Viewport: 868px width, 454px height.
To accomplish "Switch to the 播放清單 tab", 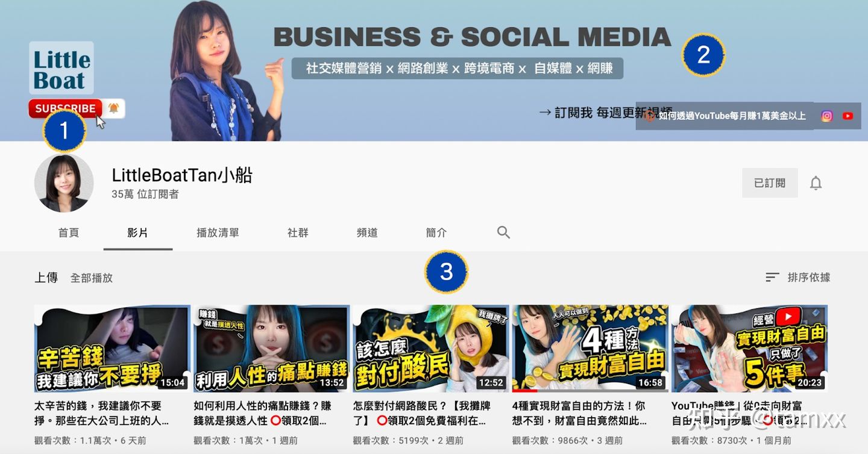I will (x=218, y=231).
